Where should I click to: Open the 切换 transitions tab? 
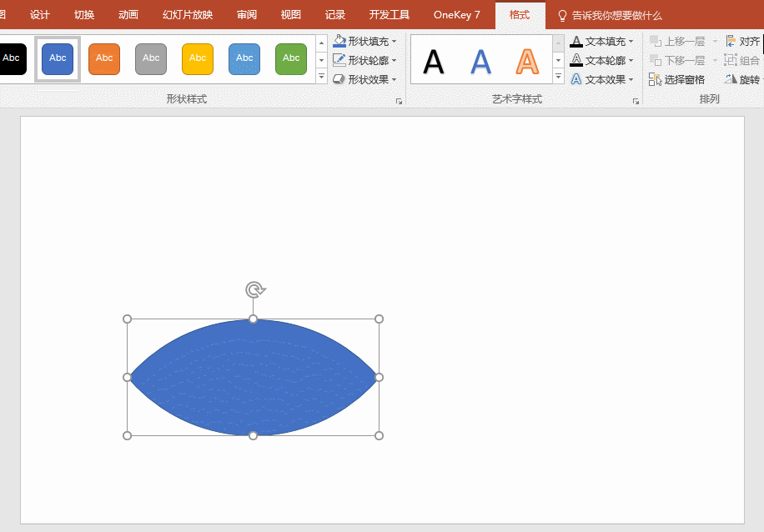tap(84, 15)
